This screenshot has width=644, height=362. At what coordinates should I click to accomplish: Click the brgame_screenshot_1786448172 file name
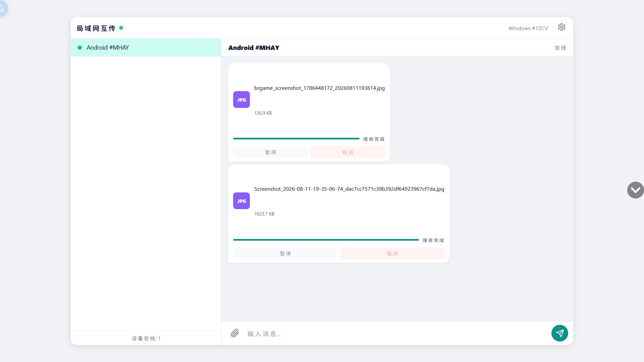coord(319,88)
